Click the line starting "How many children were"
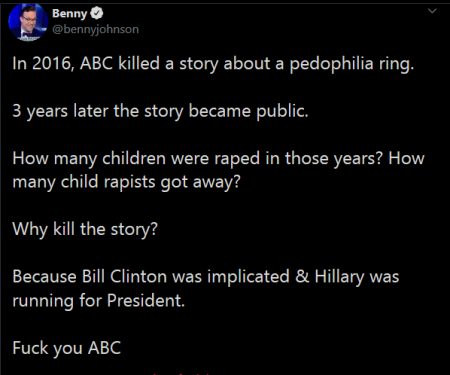450x375 pixels. (x=219, y=158)
